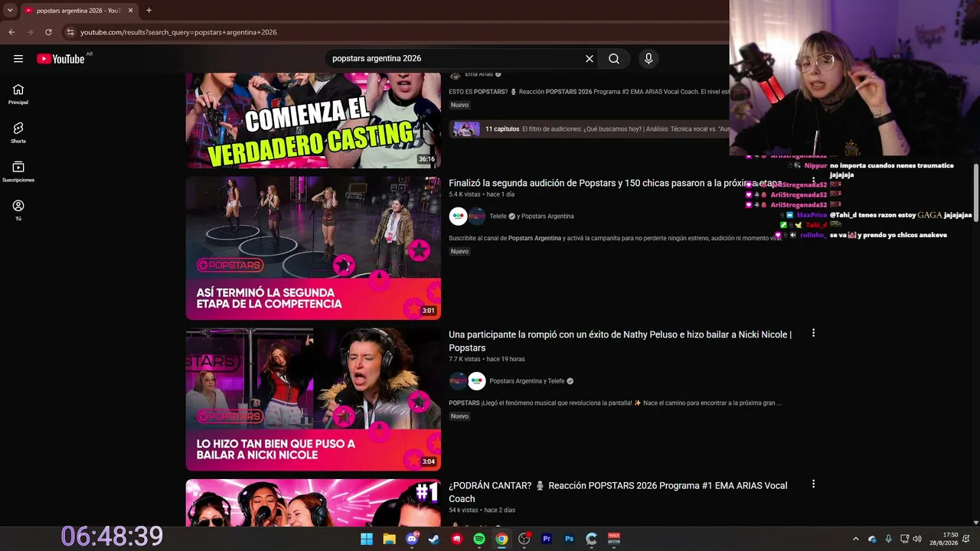Clear the YouTube search box text
Viewport: 980px width, 551px height.
pyautogui.click(x=590, y=59)
